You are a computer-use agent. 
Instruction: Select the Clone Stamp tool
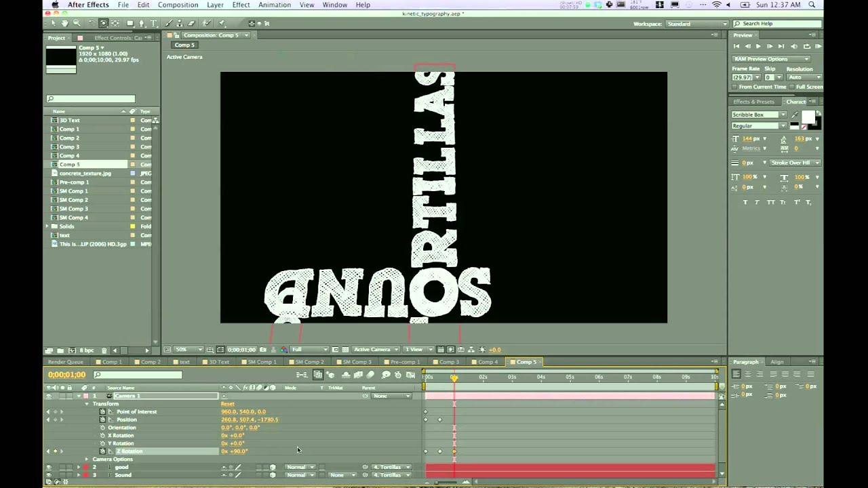180,23
